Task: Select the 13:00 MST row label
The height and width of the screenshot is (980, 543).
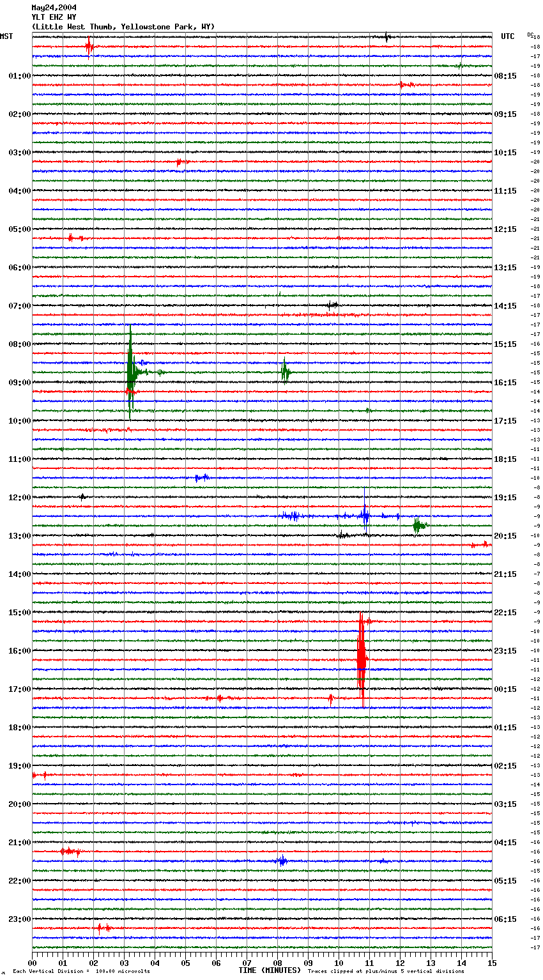Action: tap(20, 536)
